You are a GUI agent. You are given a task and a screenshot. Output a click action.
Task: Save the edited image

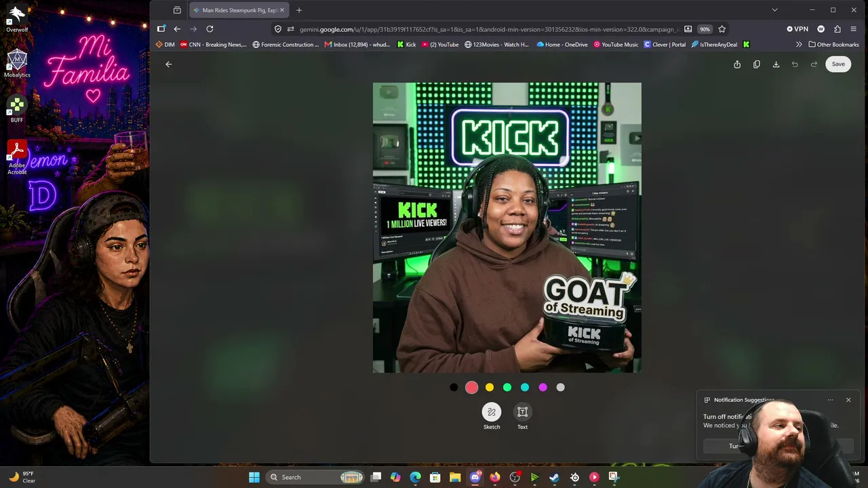coord(838,64)
